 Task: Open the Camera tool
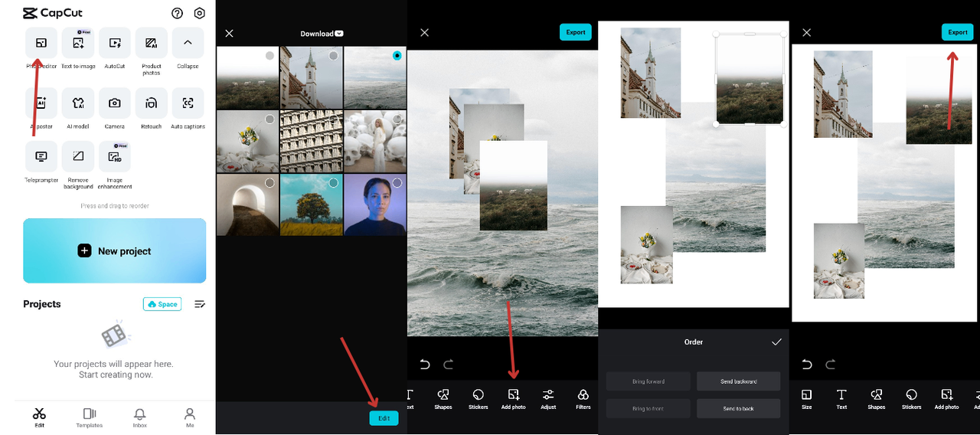tap(115, 103)
